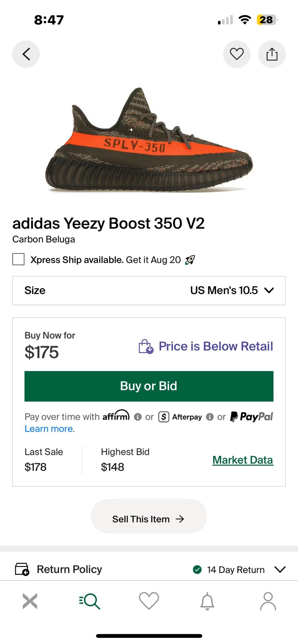The image size is (298, 644).
Task: Click the Afterpay info icon
Action: (210, 417)
